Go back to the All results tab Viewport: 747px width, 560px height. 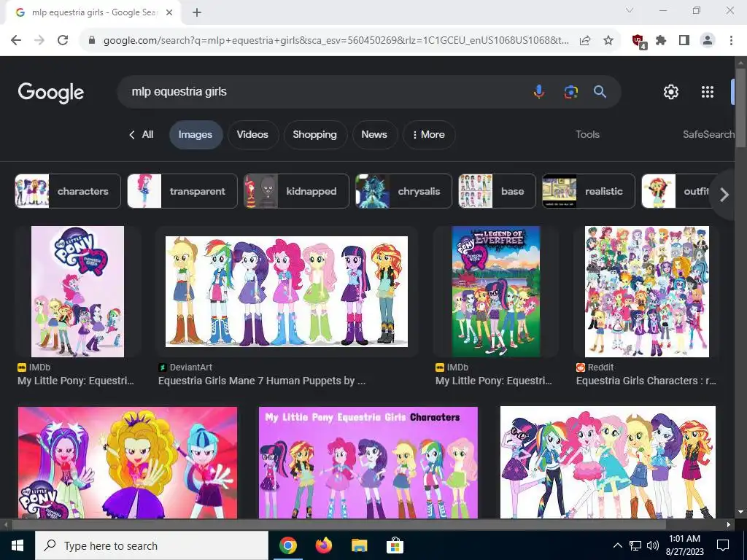[x=142, y=135]
